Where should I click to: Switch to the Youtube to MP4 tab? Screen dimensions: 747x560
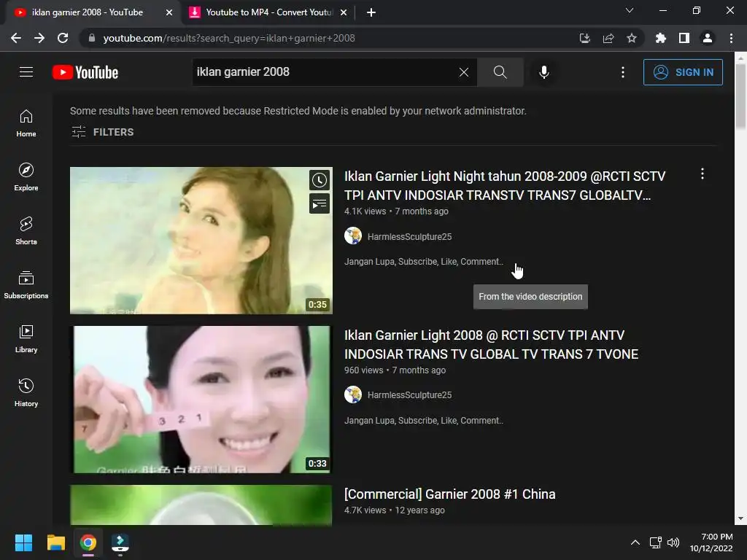[268, 12]
